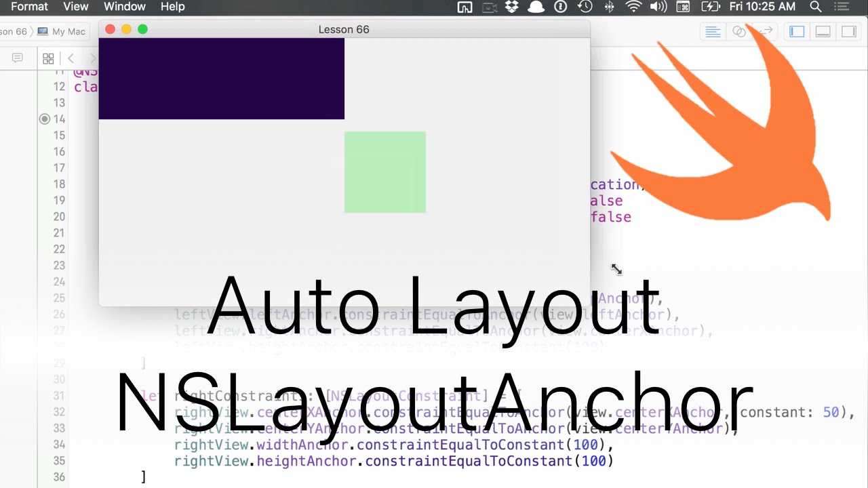Click the AirPlay display icon in menu bar
The image size is (868, 488).
[465, 7]
